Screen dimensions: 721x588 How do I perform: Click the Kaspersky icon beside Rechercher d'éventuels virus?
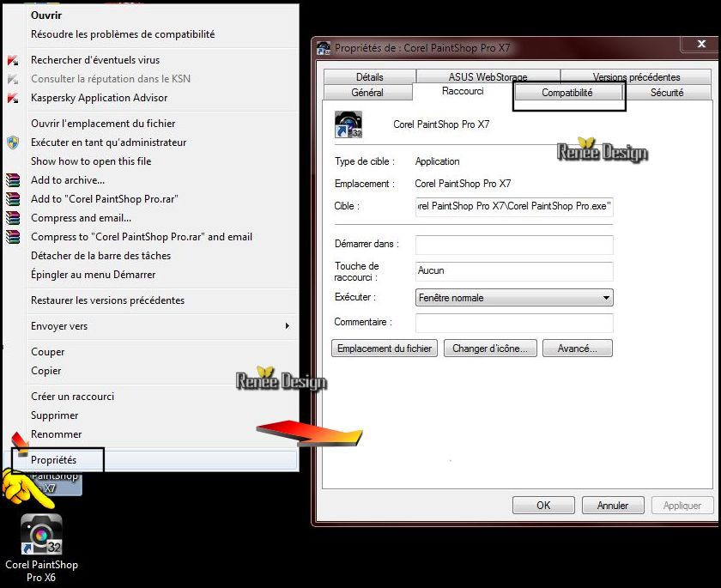pos(13,60)
